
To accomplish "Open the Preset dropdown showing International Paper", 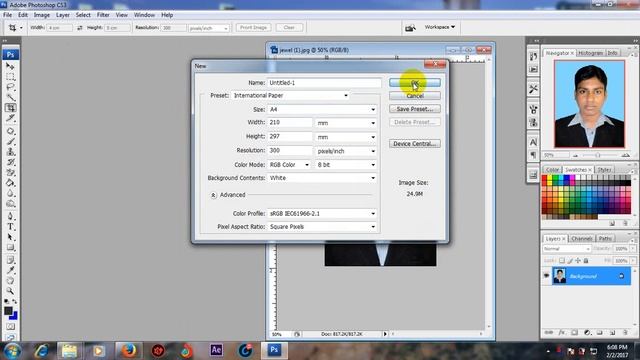I will [291, 96].
